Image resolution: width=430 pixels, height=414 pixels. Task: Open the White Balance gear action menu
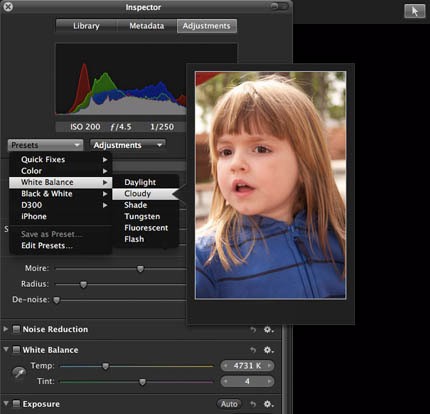pos(268,350)
